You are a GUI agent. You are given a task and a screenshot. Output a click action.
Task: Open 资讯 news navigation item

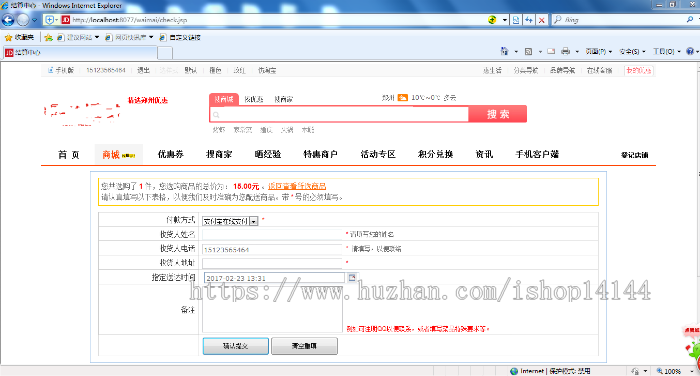click(484, 154)
